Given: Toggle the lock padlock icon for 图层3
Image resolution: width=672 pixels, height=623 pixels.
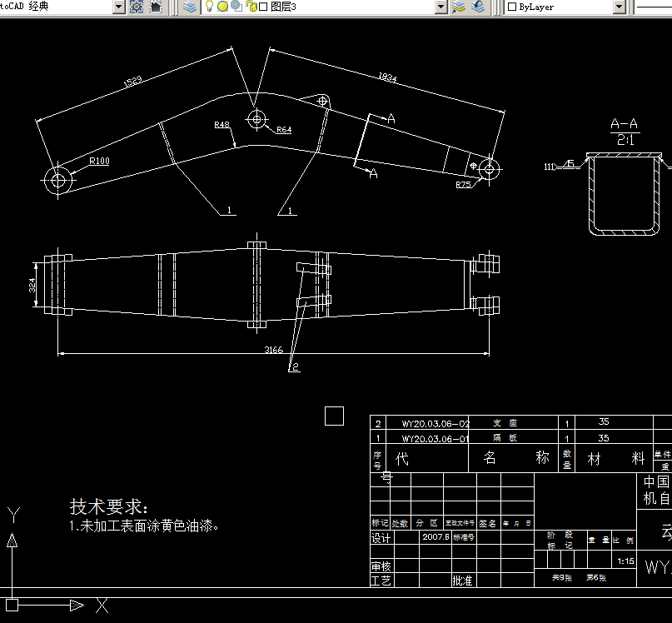Looking at the screenshot, I should pos(251,7).
